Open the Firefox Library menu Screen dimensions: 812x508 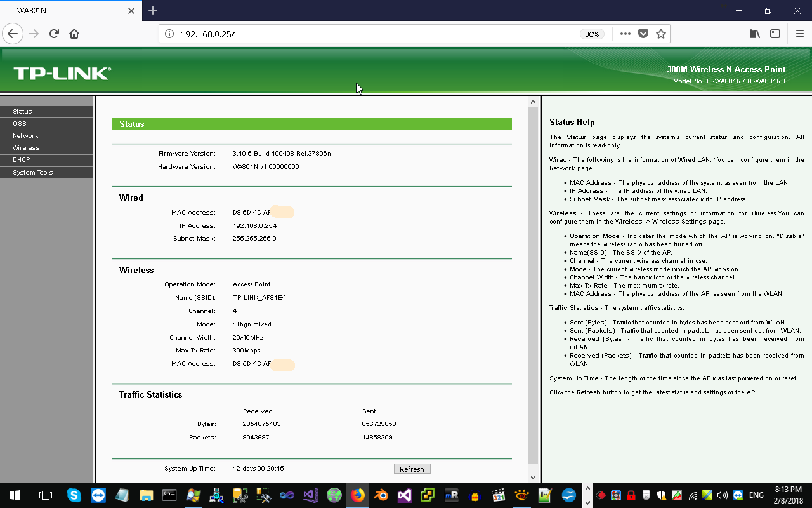(755, 34)
